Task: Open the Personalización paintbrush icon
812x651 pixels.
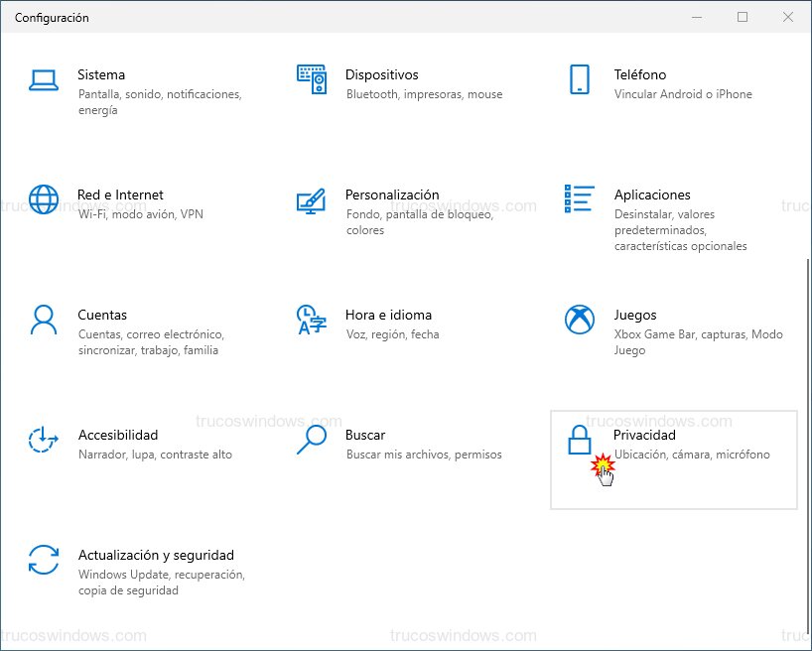Action: click(312, 200)
